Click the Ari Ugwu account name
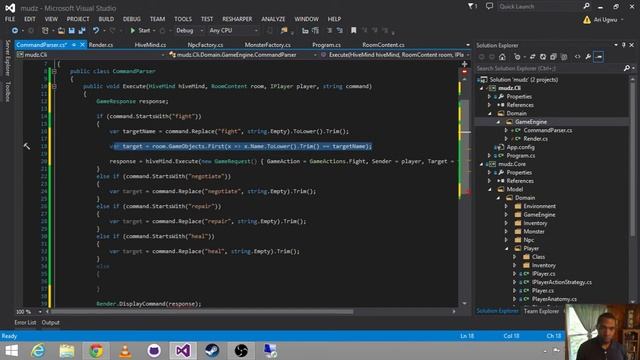 [605, 20]
